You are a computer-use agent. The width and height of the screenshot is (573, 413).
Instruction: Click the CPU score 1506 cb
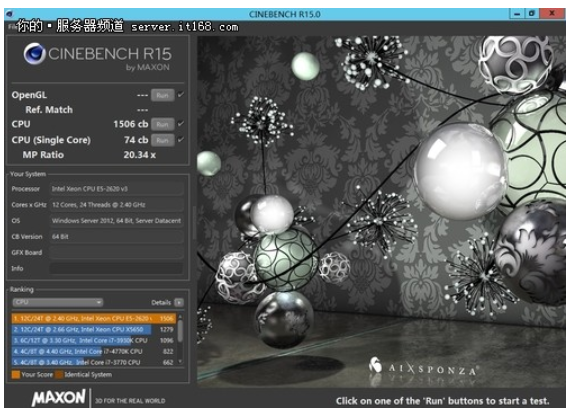click(x=130, y=124)
